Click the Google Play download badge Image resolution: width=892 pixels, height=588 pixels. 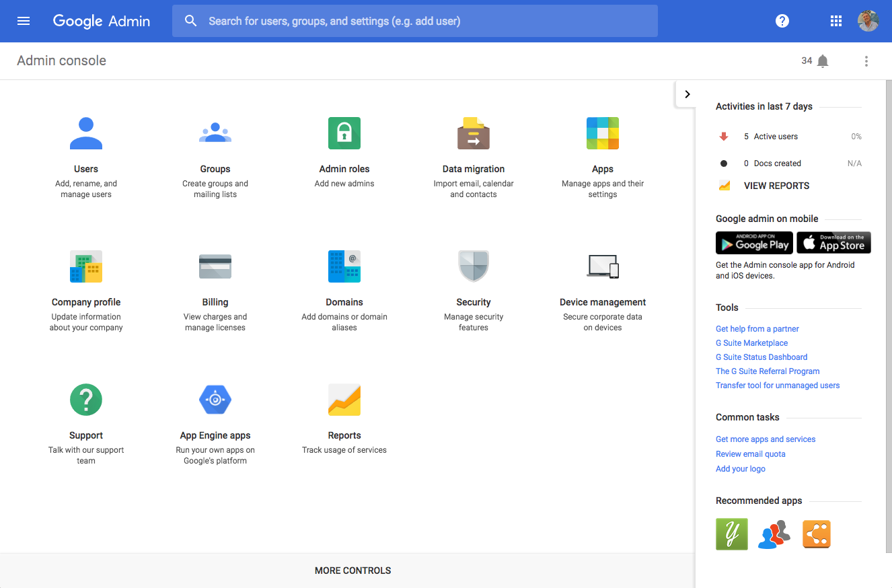tap(754, 243)
